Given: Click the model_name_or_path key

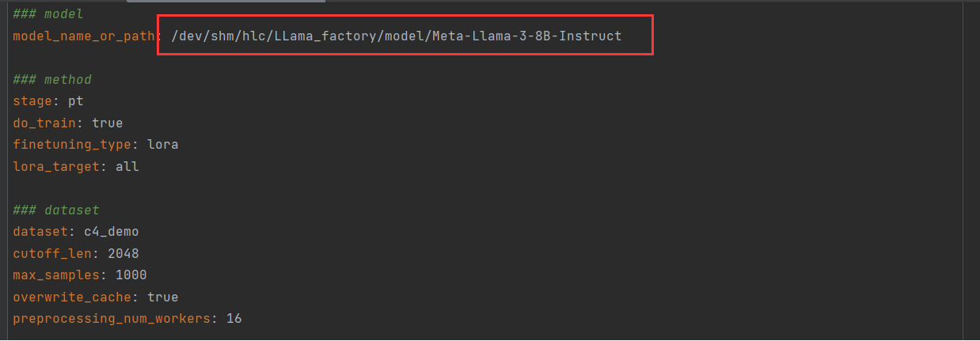Looking at the screenshot, I should pos(83,36).
